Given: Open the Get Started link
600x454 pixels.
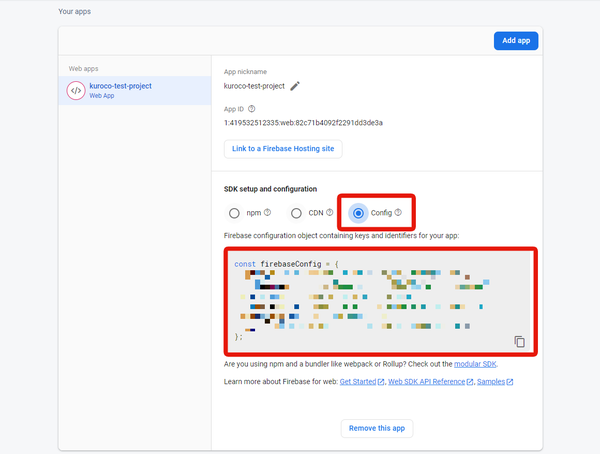Looking at the screenshot, I should pyautogui.click(x=358, y=382).
